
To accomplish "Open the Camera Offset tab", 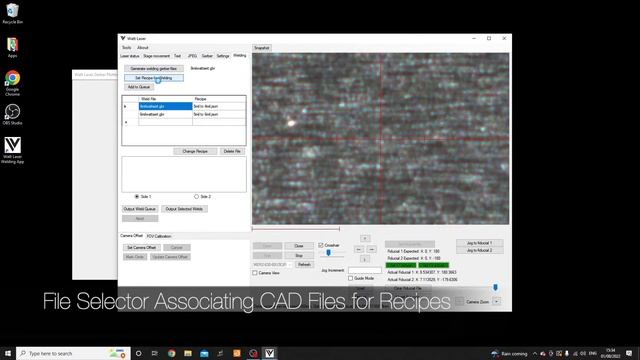I will point(131,236).
